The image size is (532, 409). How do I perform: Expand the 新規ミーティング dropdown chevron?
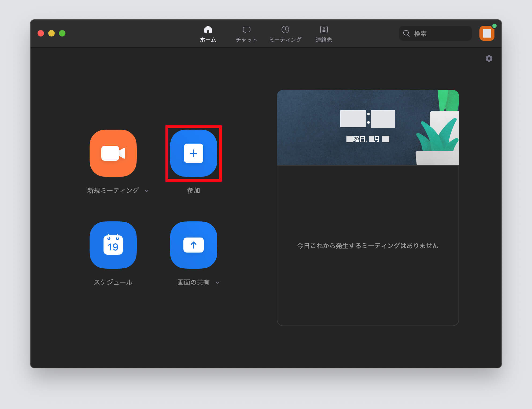pyautogui.click(x=147, y=191)
